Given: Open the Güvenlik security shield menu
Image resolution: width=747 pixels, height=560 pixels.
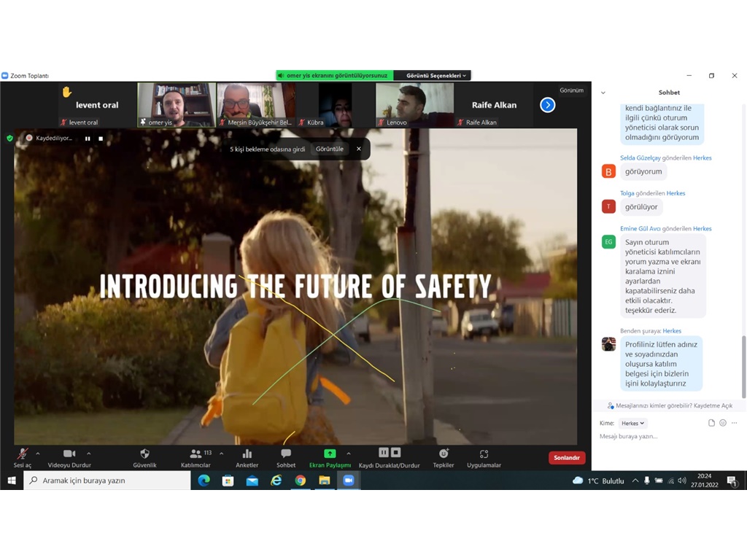Looking at the screenshot, I should [x=145, y=458].
